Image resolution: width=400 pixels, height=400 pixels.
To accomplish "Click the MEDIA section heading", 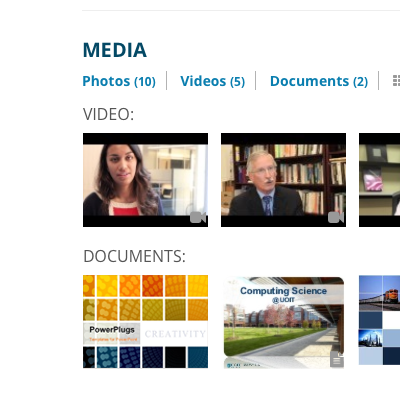I will (x=115, y=50).
